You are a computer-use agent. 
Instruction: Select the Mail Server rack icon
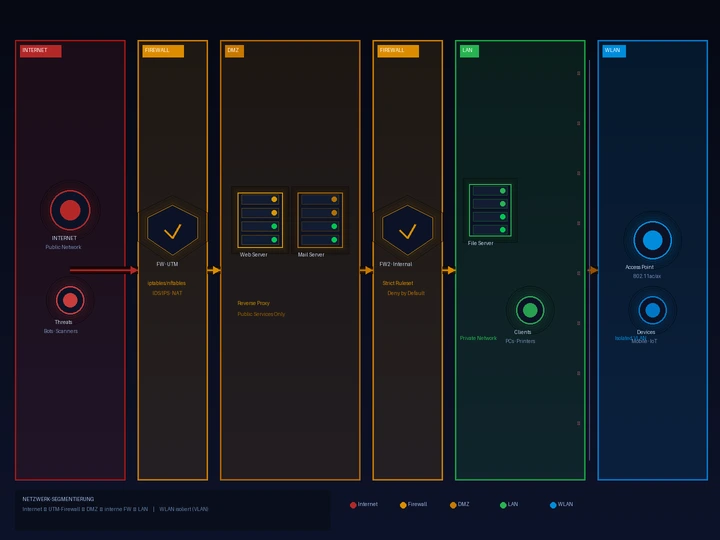(320, 220)
